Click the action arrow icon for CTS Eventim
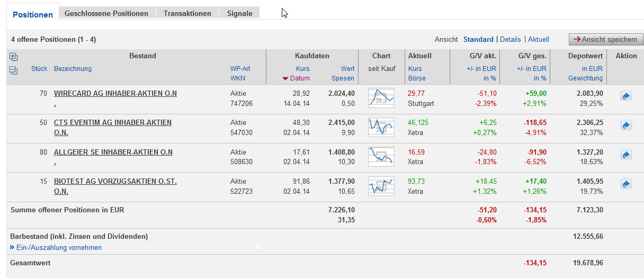 626,125
